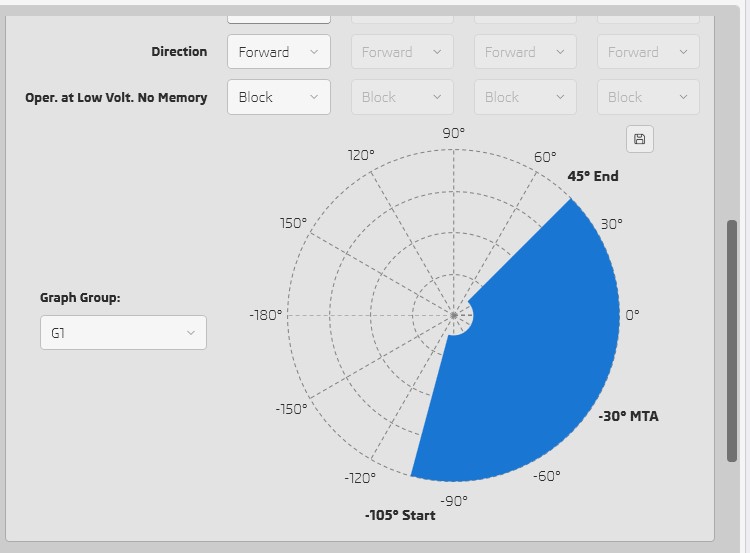Image resolution: width=750 pixels, height=553 pixels.
Task: Click the -90° axis label
Action: click(x=453, y=501)
